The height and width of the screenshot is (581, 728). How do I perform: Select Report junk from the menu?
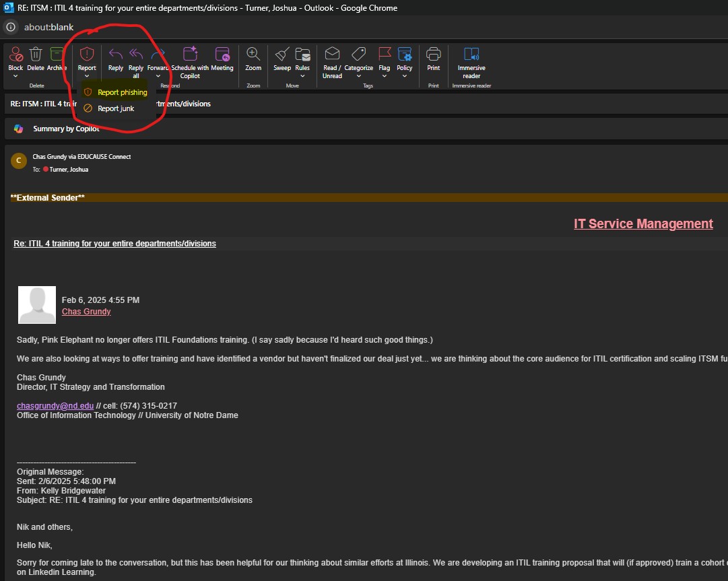[116, 108]
